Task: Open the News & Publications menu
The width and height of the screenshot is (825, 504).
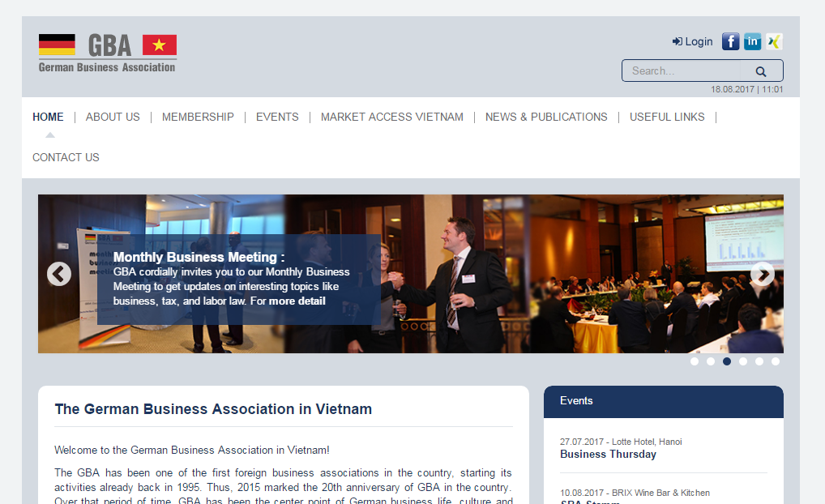Action: point(546,117)
